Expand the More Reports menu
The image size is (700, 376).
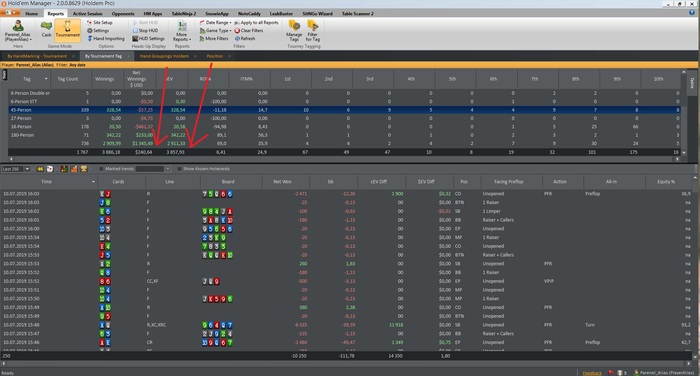182,31
